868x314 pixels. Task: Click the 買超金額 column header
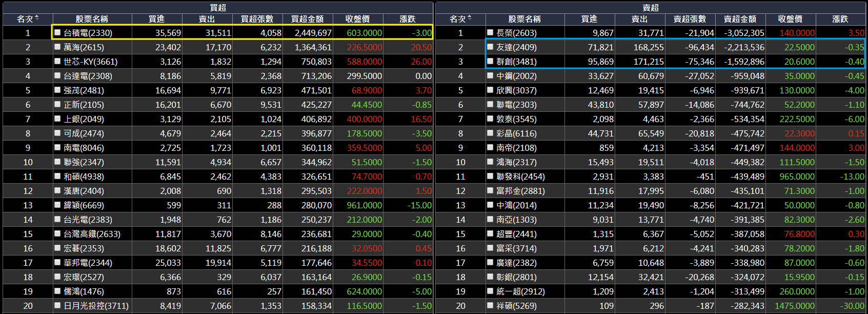pyautogui.click(x=307, y=19)
